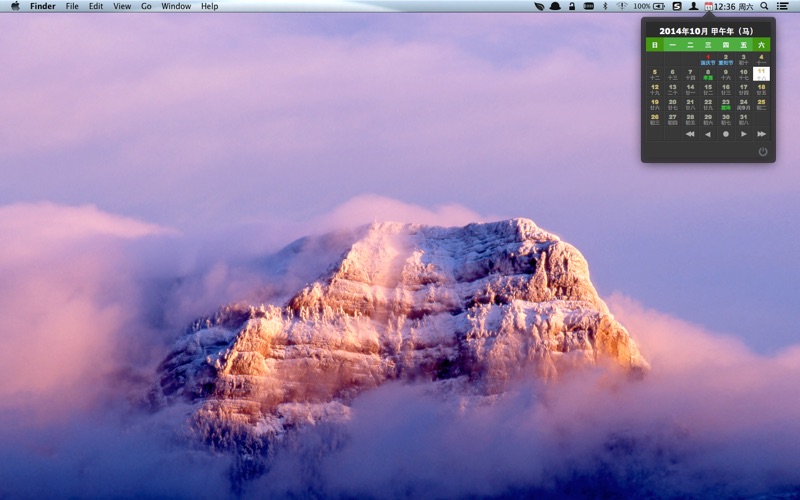Select October 14 in calendar

(x=690, y=89)
